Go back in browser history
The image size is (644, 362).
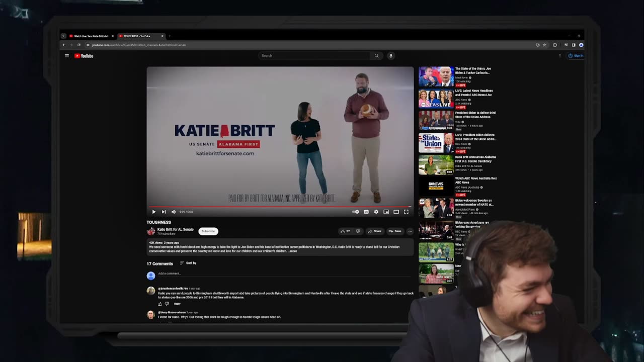64,45
